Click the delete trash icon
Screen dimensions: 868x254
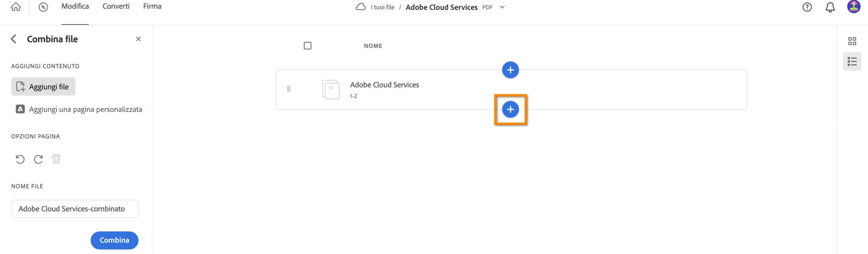click(56, 159)
